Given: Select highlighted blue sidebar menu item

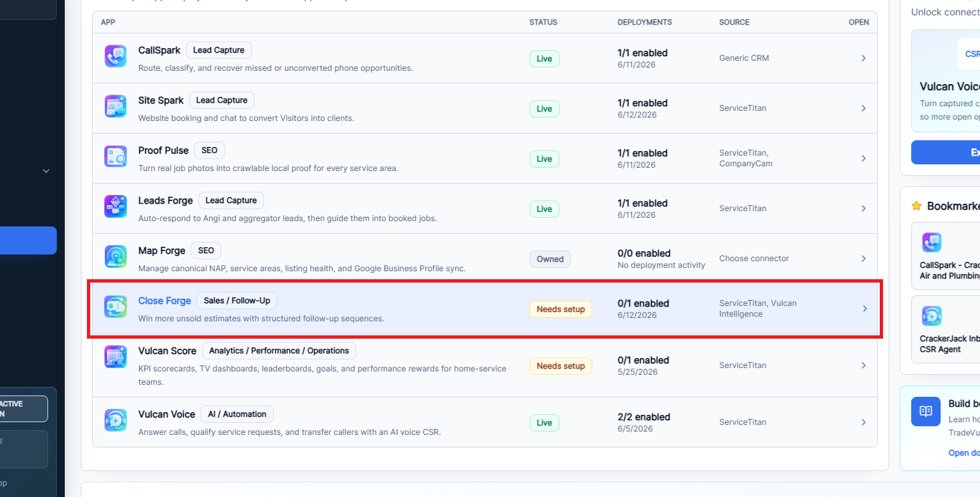Looking at the screenshot, I should tap(28, 240).
